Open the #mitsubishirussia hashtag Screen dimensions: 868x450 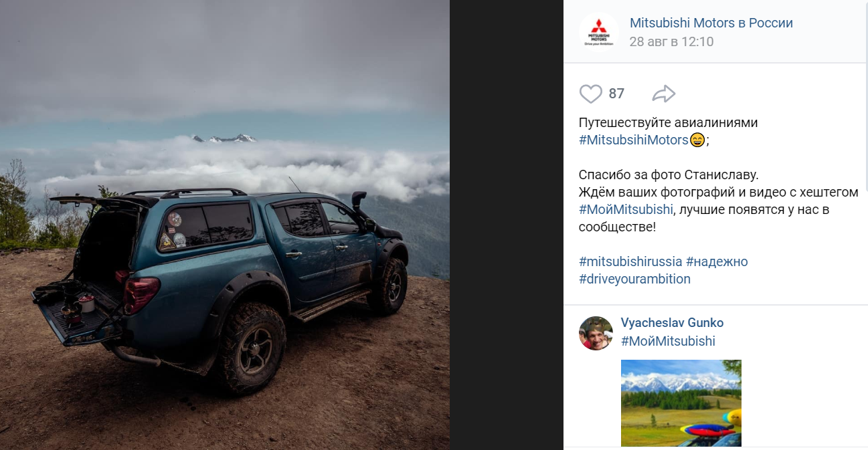point(630,261)
